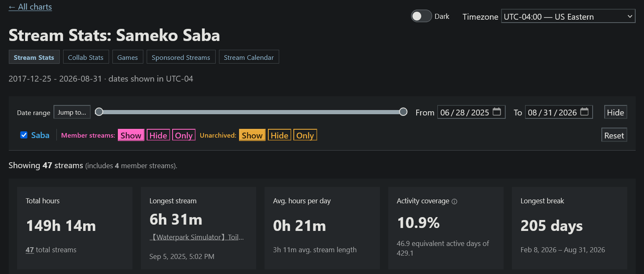Open the From date calendar picker icon

tap(496, 112)
